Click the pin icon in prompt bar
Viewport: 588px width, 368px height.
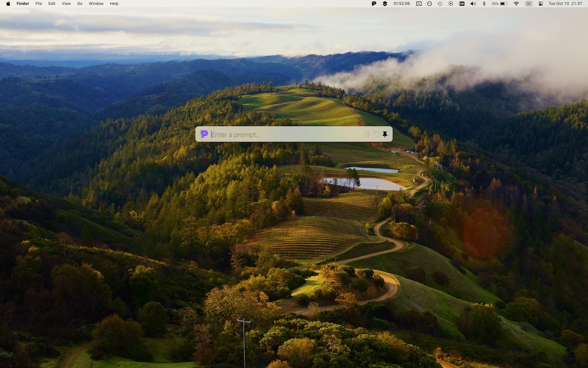385,134
